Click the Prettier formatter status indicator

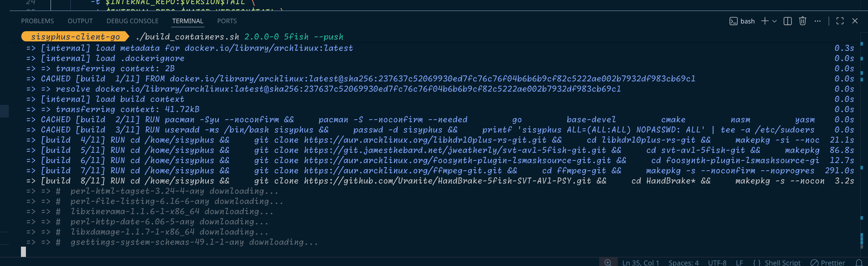(x=827, y=263)
